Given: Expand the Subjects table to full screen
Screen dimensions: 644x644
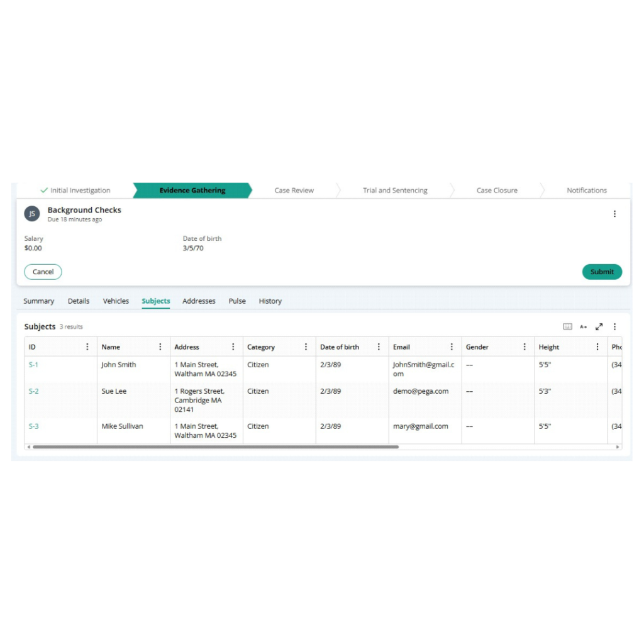Looking at the screenshot, I should coord(599,326).
